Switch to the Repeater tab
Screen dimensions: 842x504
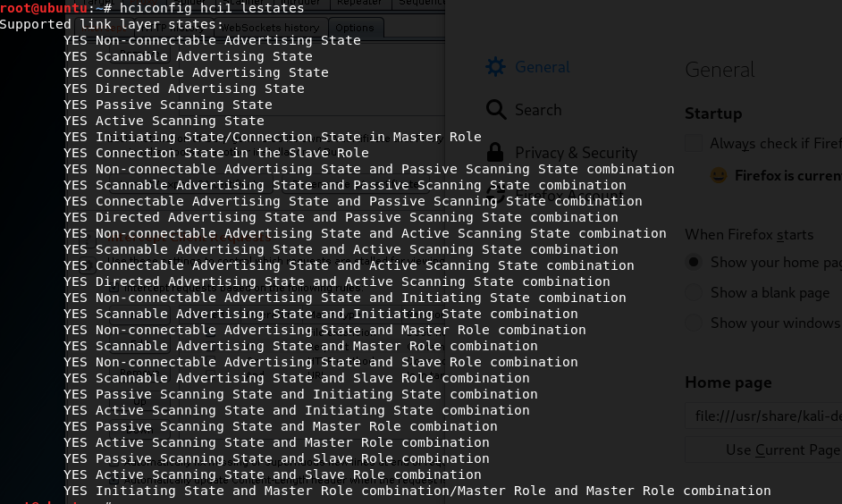coord(358,4)
